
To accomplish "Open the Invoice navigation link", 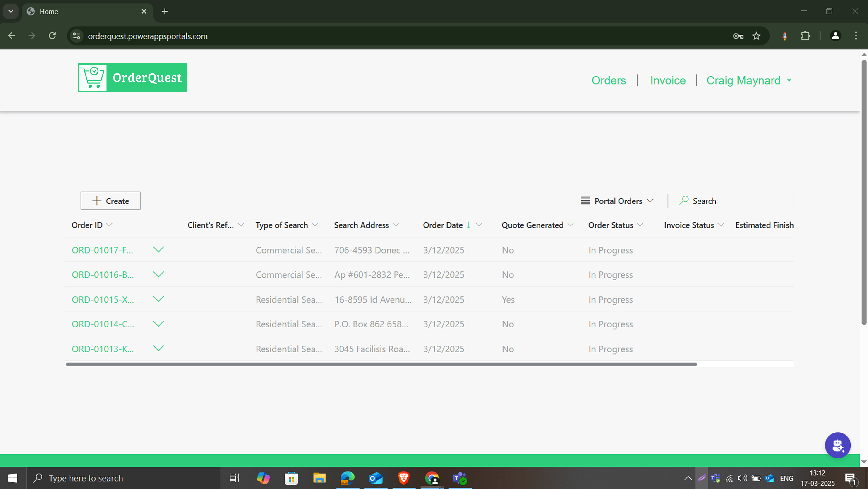I will (x=668, y=80).
